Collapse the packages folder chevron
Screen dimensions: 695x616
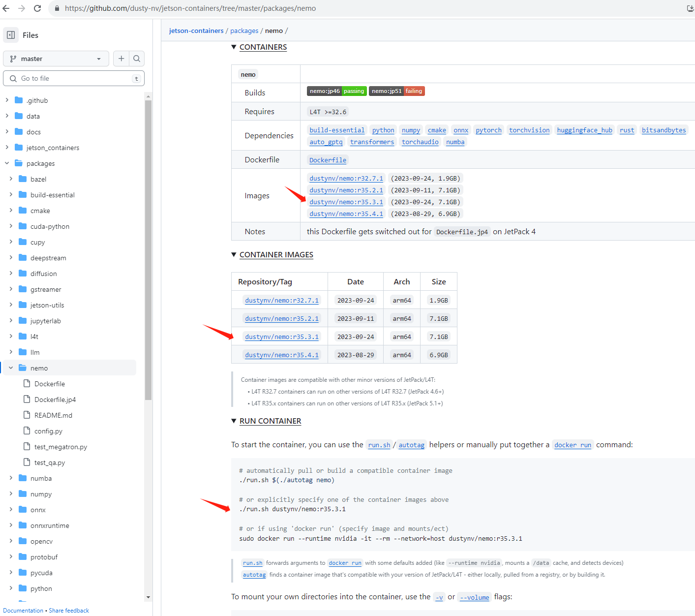point(7,163)
